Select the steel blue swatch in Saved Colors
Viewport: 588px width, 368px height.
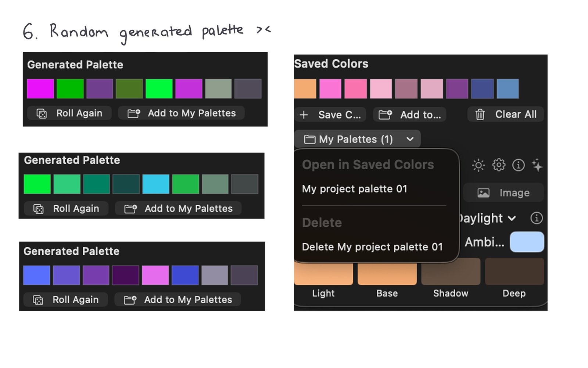508,89
